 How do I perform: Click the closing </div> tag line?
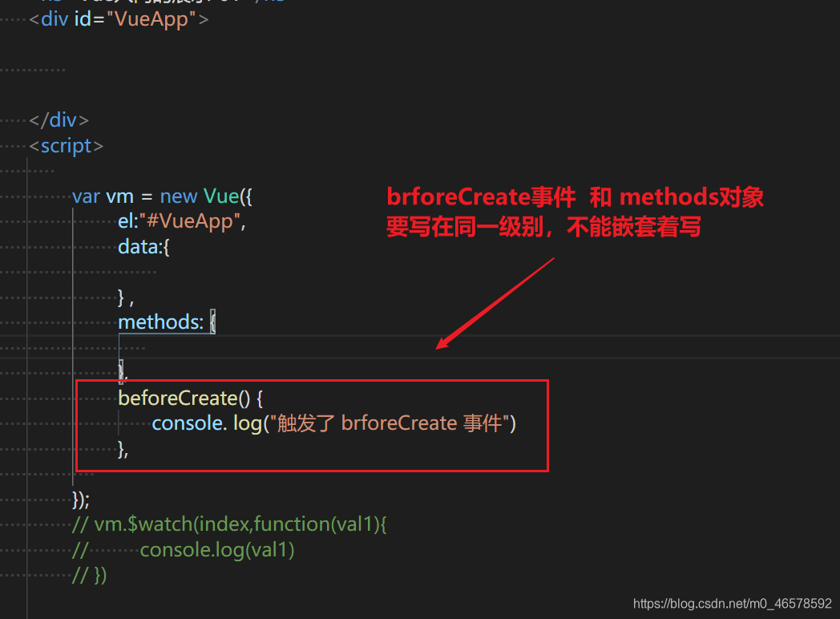point(59,120)
